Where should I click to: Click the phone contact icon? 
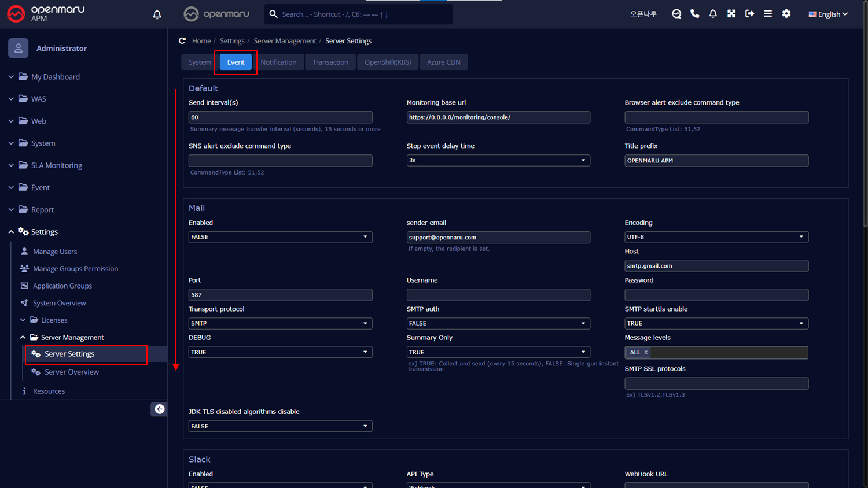694,14
